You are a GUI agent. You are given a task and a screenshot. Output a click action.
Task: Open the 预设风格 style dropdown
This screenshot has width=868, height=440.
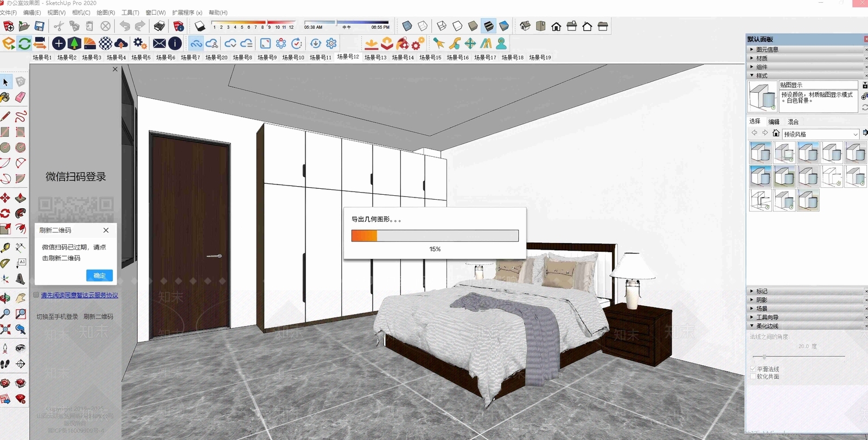[x=821, y=134]
